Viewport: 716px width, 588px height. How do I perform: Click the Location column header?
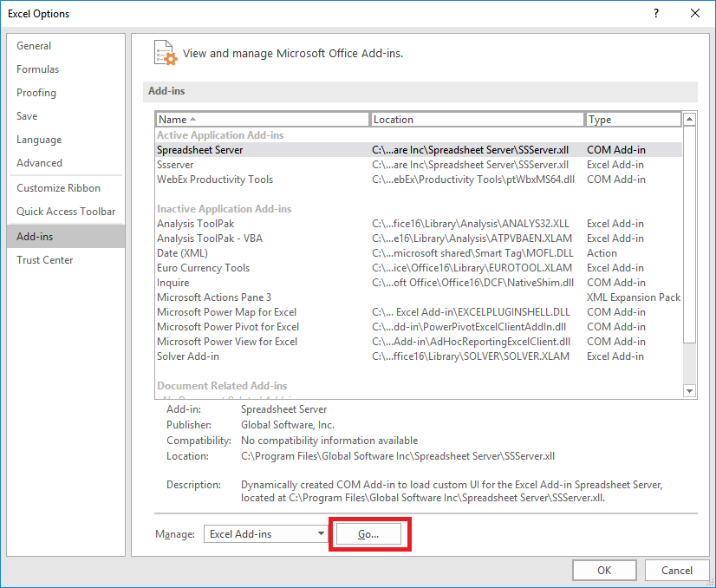click(477, 120)
